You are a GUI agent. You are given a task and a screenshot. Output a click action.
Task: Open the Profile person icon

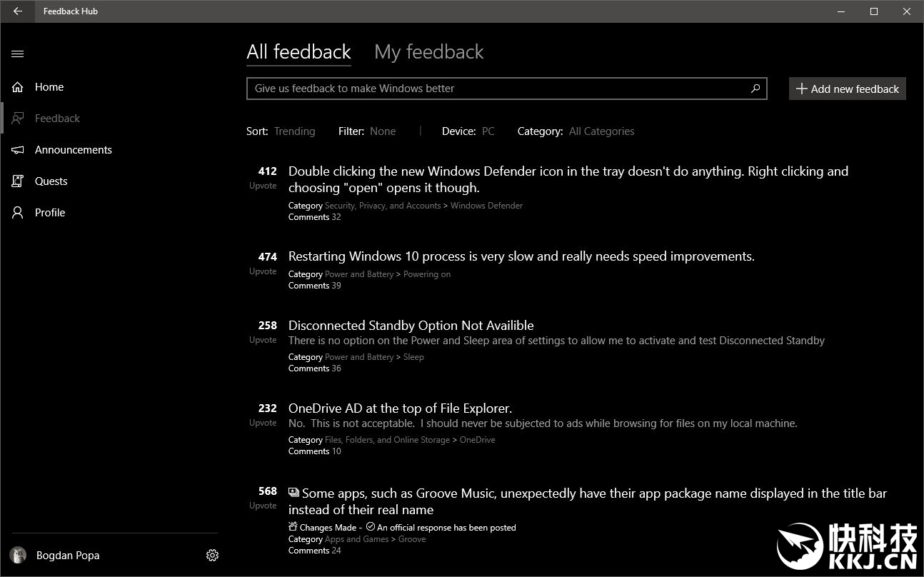point(18,213)
